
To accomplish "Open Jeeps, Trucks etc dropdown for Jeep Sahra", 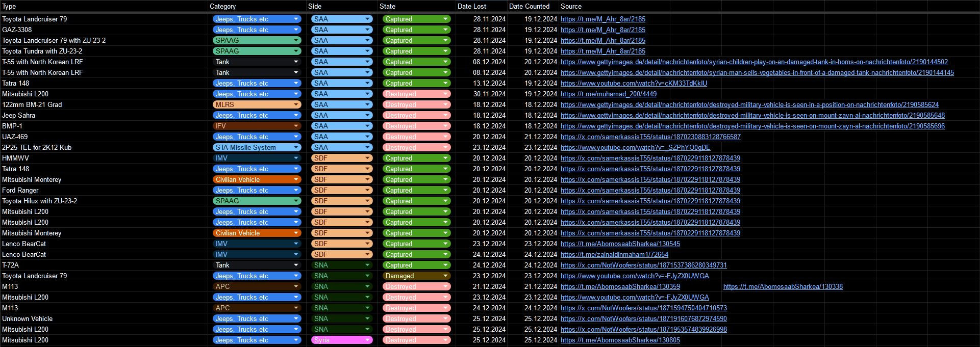I will [x=257, y=115].
